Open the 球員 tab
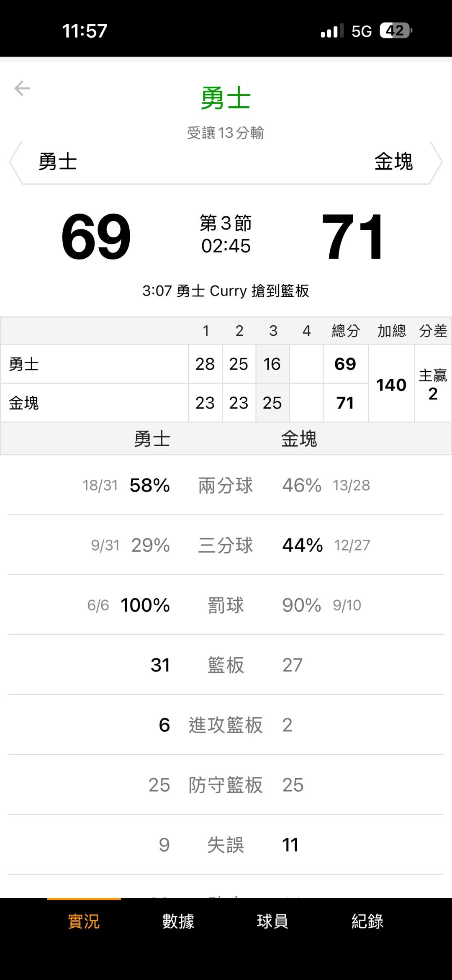Screen dimensions: 452x980 click(x=272, y=921)
